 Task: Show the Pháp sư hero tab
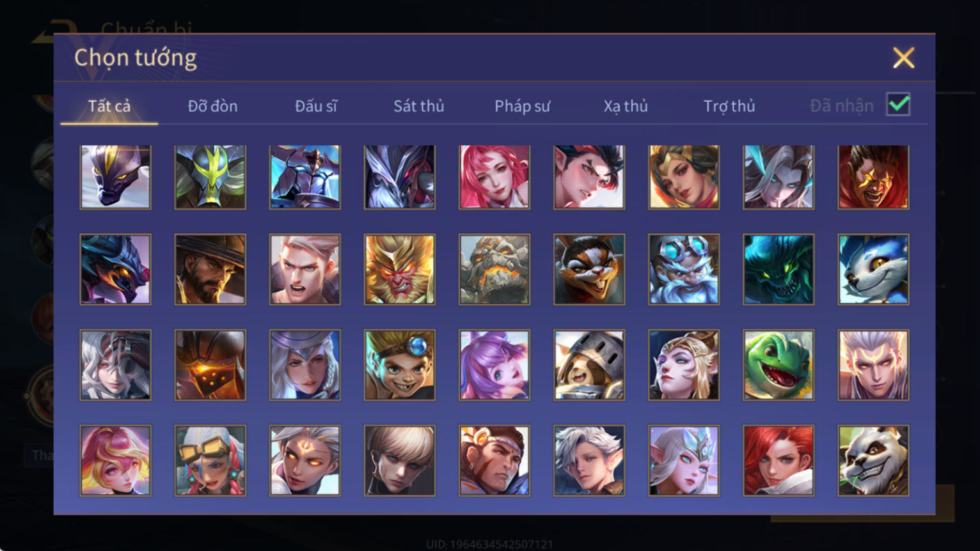[x=522, y=106]
